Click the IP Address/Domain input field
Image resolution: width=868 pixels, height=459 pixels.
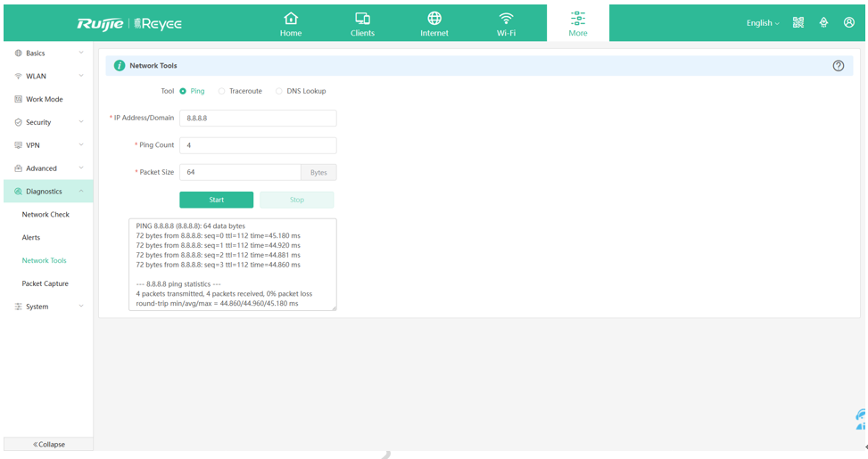(x=258, y=119)
